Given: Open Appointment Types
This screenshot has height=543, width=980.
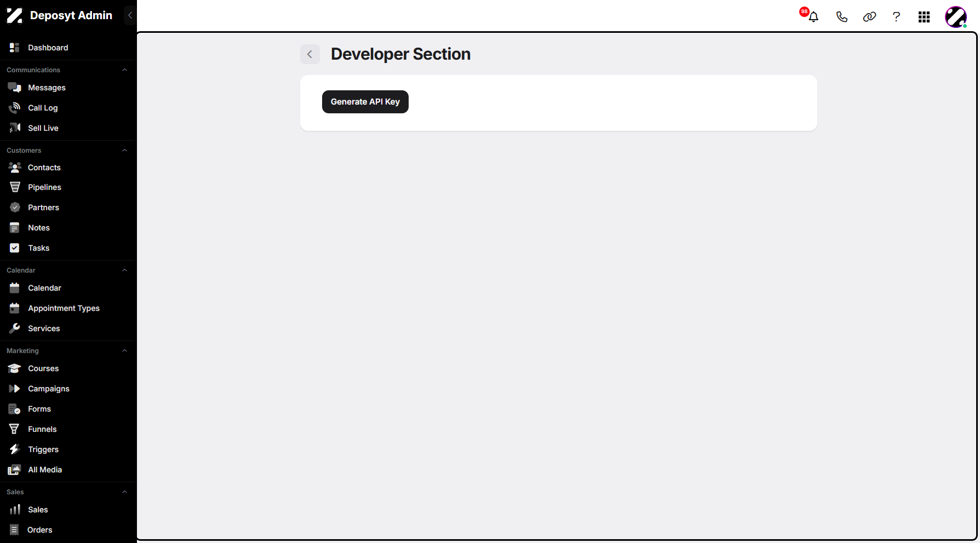Looking at the screenshot, I should (64, 308).
